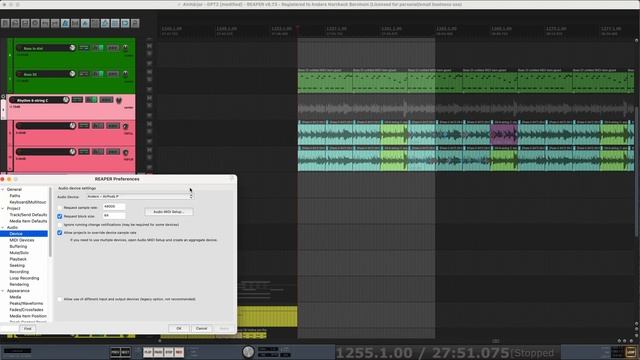Click the 1255.1.00 time display in transport

point(374,353)
